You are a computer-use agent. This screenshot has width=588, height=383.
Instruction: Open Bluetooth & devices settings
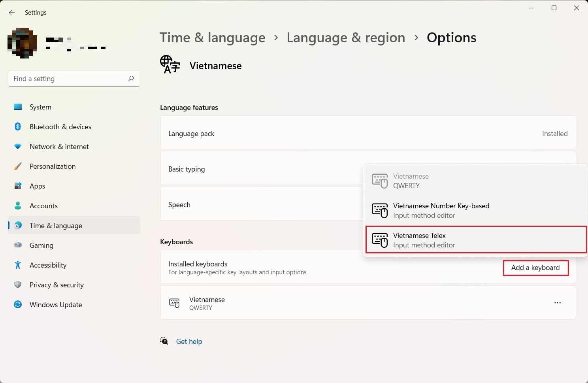click(x=74, y=126)
